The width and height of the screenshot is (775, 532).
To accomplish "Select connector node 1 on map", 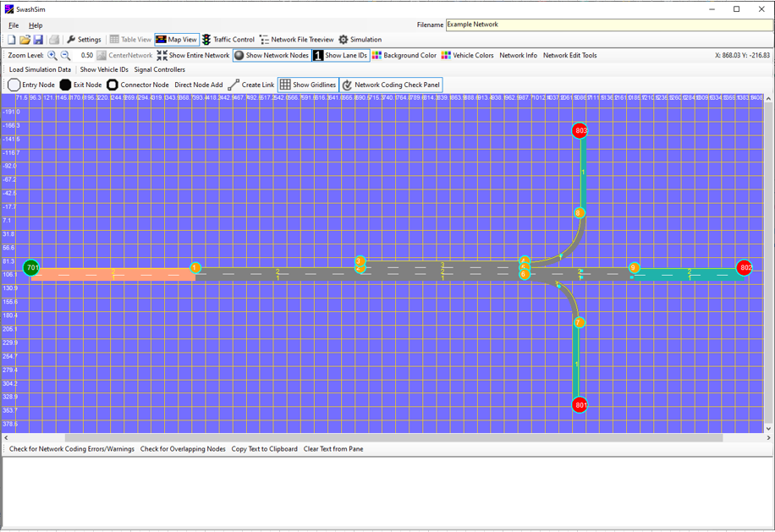I will pos(195,268).
